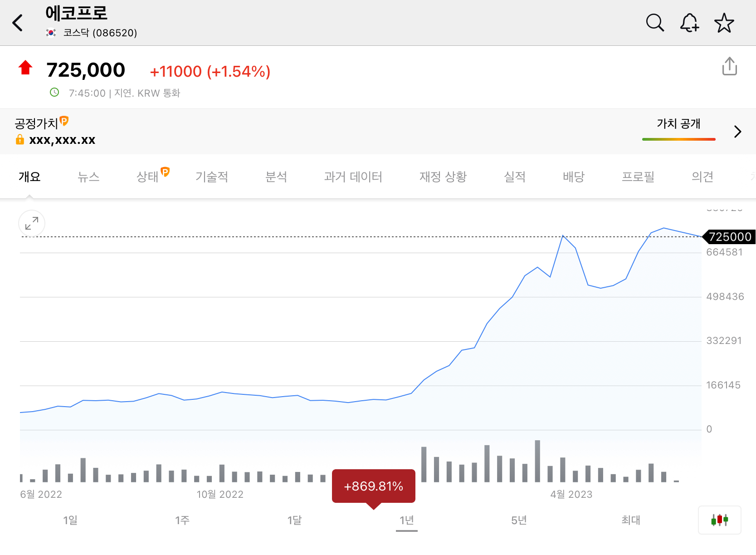Tap the 725000 price marker on chart
This screenshot has height=555, width=756.
pyautogui.click(x=729, y=237)
